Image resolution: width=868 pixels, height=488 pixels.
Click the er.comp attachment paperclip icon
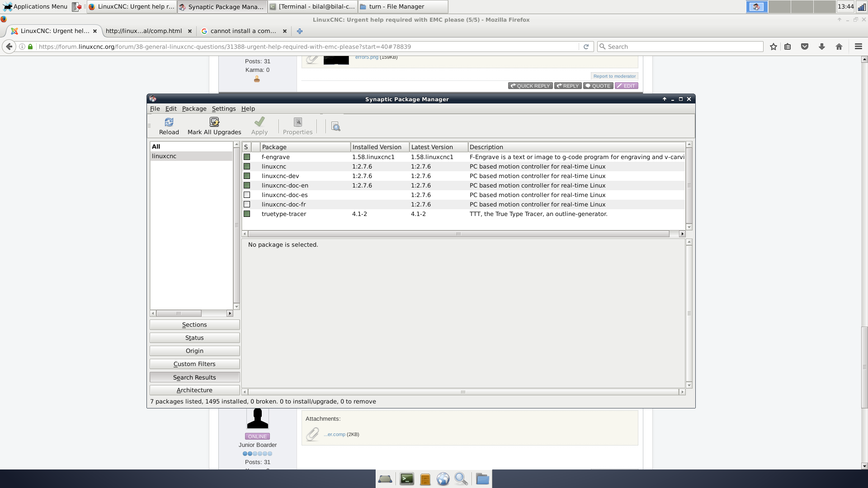[x=312, y=434]
